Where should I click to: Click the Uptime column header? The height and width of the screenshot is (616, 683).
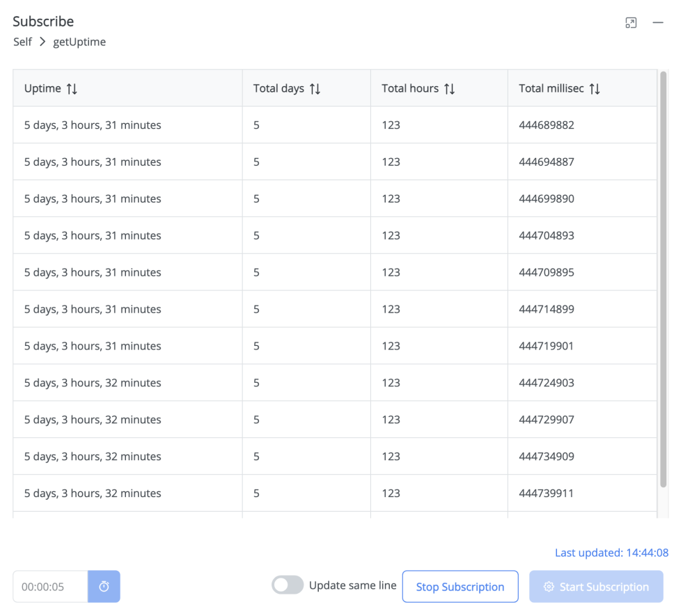pos(43,88)
